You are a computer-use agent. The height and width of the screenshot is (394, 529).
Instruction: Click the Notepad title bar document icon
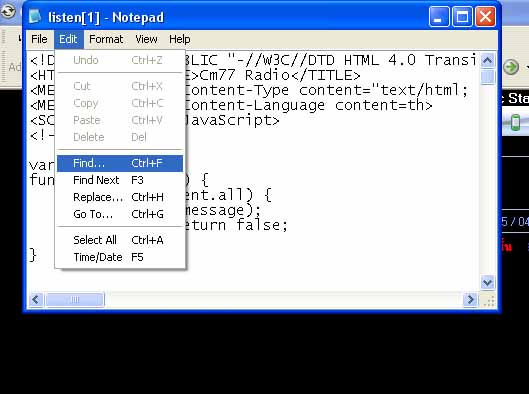[34, 16]
